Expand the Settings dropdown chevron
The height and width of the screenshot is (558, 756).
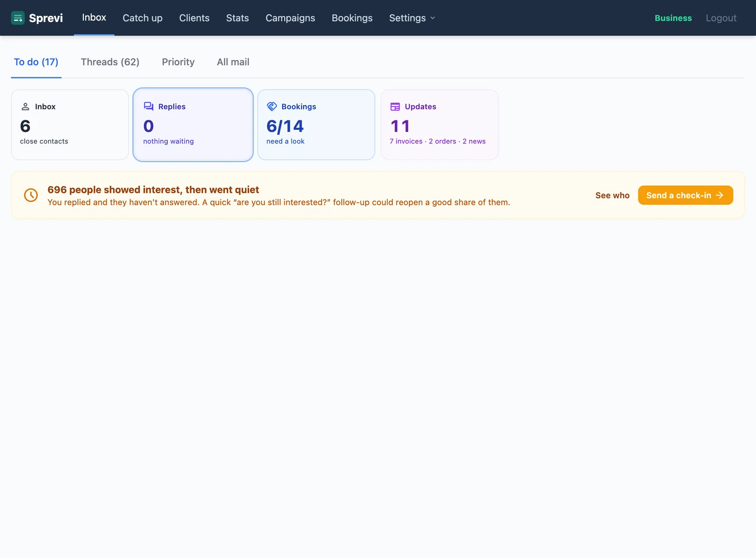point(433,18)
